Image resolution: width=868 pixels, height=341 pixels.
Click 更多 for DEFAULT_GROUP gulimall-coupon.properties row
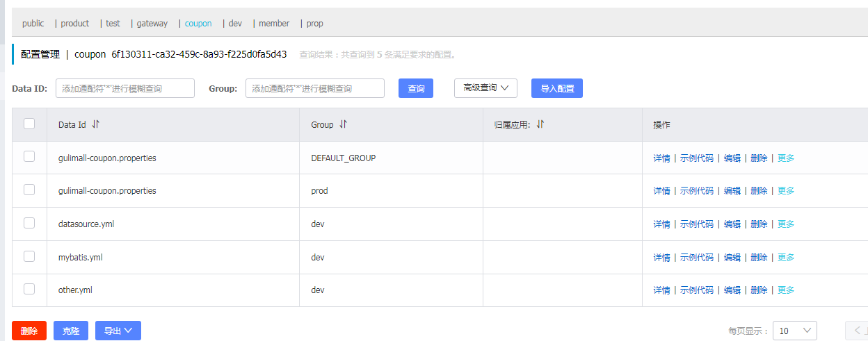coord(786,158)
